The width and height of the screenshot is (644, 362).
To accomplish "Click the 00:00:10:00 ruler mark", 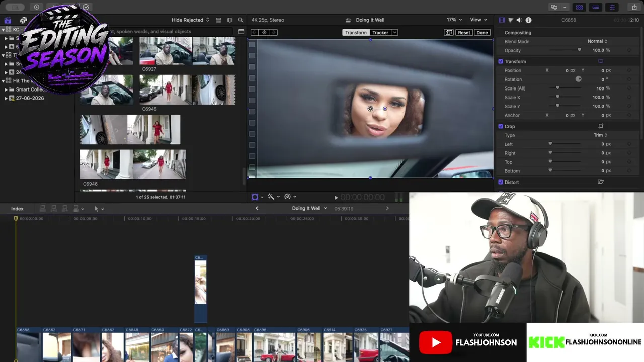I will [x=140, y=219].
